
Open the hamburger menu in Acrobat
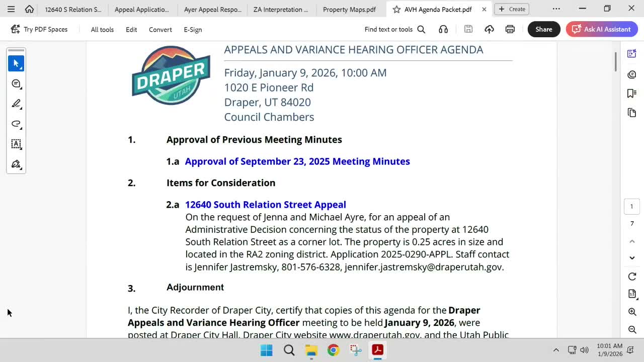(11, 9)
